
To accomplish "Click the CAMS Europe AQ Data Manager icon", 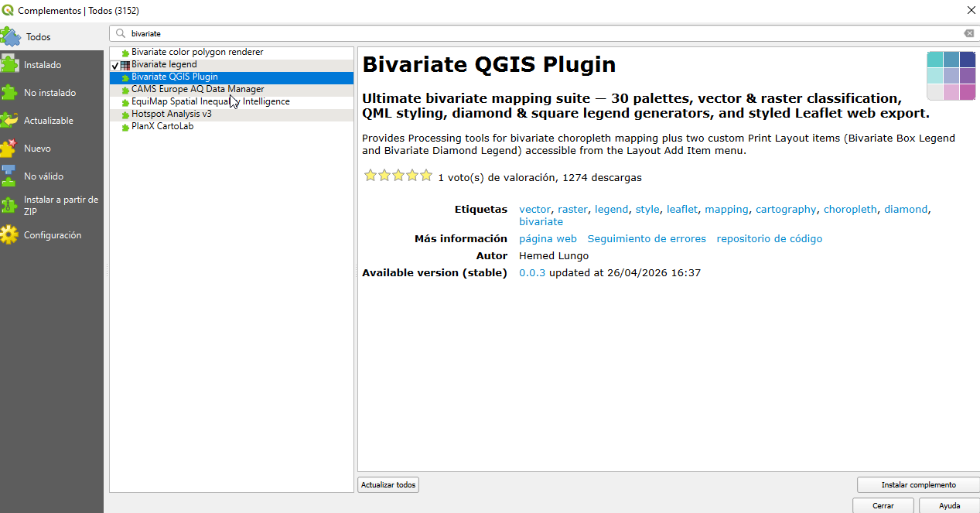I will click(x=125, y=90).
